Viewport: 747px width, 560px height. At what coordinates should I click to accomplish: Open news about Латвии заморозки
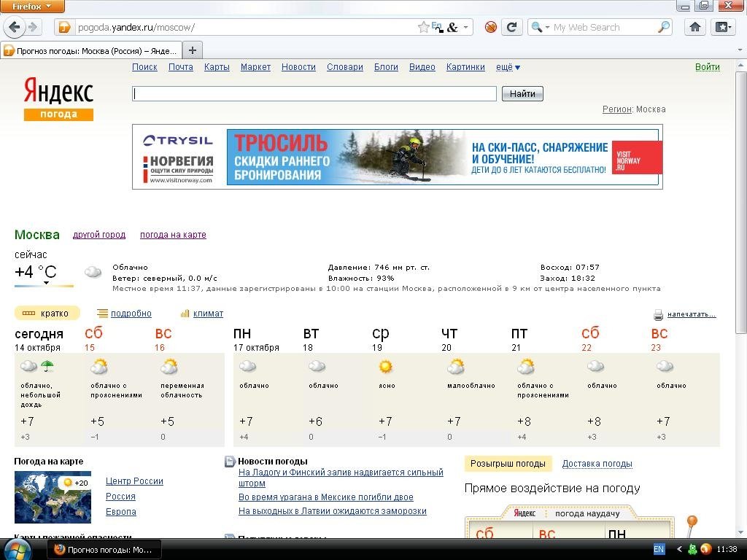click(x=333, y=511)
